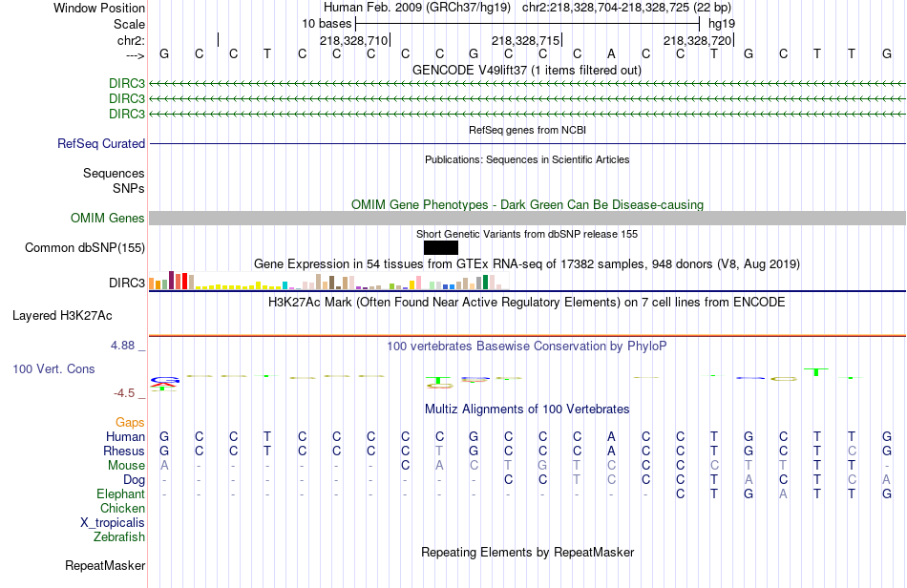This screenshot has width=907, height=588.
Task: Select the black dbSNP variant item
Action: click(x=441, y=247)
